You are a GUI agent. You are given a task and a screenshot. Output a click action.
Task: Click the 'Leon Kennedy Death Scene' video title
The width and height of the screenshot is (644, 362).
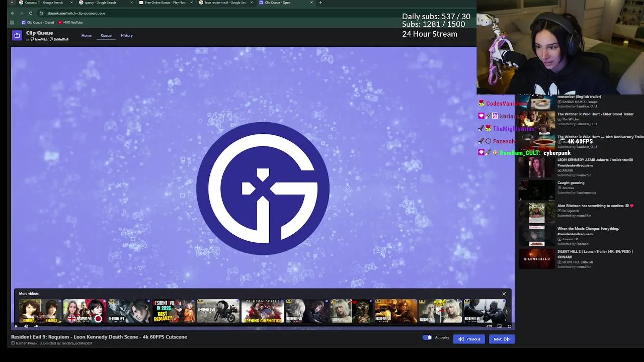coord(99,337)
